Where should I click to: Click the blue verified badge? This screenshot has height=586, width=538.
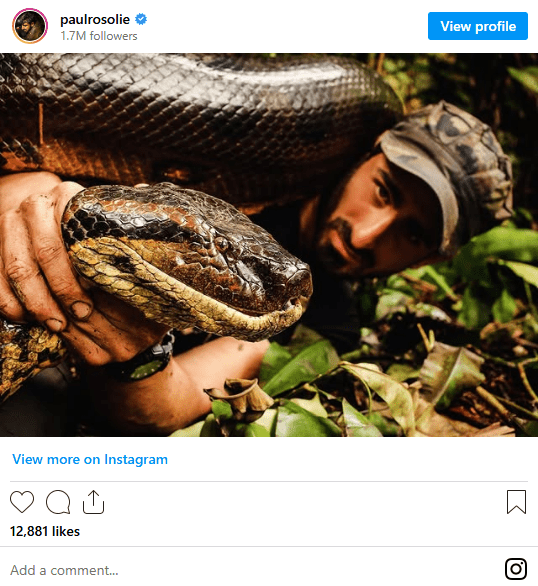[141, 19]
